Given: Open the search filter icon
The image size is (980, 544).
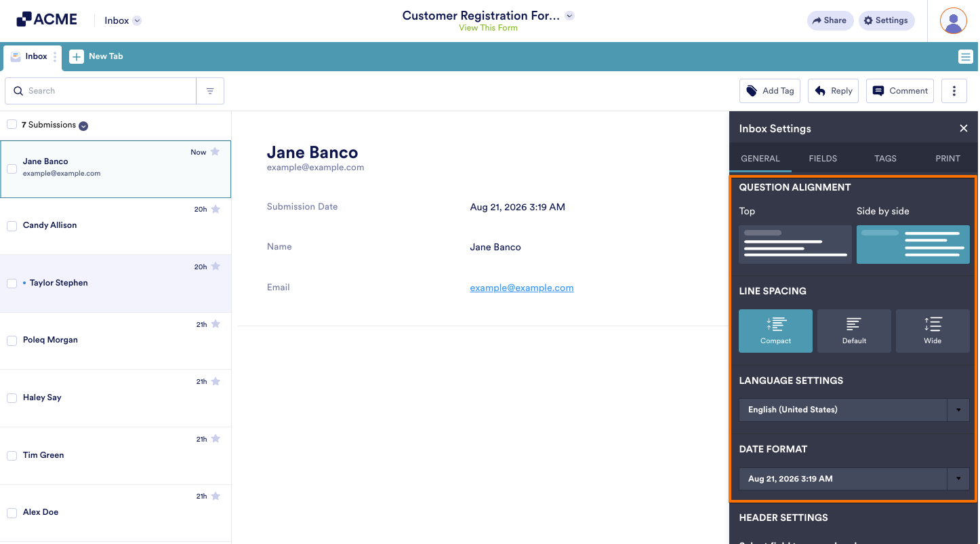Looking at the screenshot, I should click(x=210, y=91).
